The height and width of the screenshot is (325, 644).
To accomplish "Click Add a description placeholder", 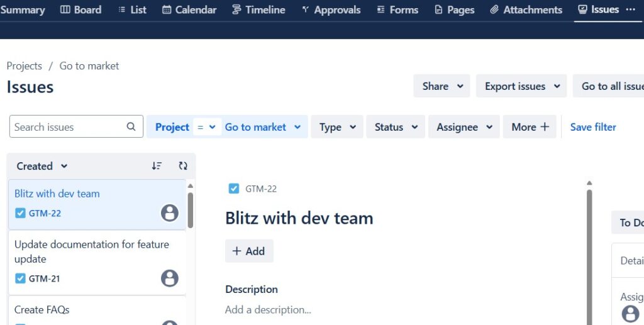I will [x=268, y=310].
